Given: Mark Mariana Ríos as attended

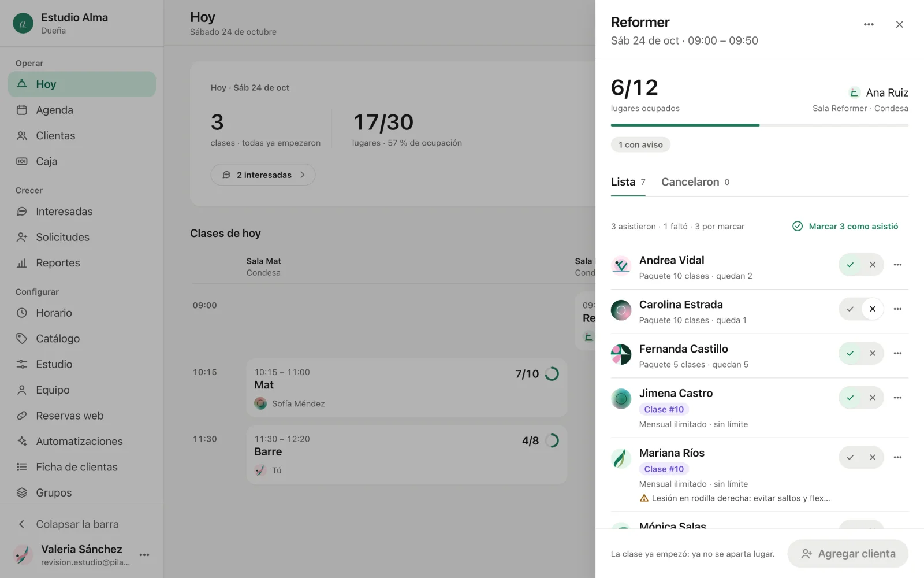Looking at the screenshot, I should [x=850, y=457].
